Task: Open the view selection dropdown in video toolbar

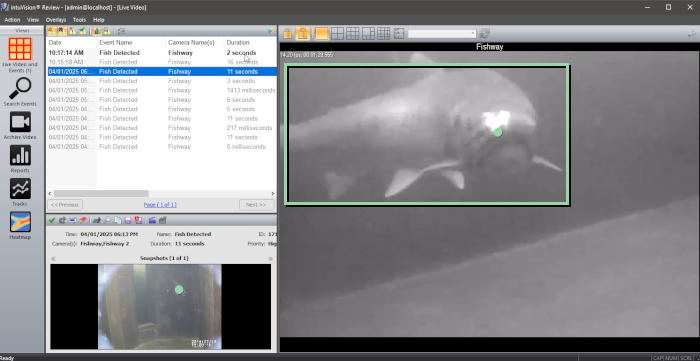Action: pos(442,34)
